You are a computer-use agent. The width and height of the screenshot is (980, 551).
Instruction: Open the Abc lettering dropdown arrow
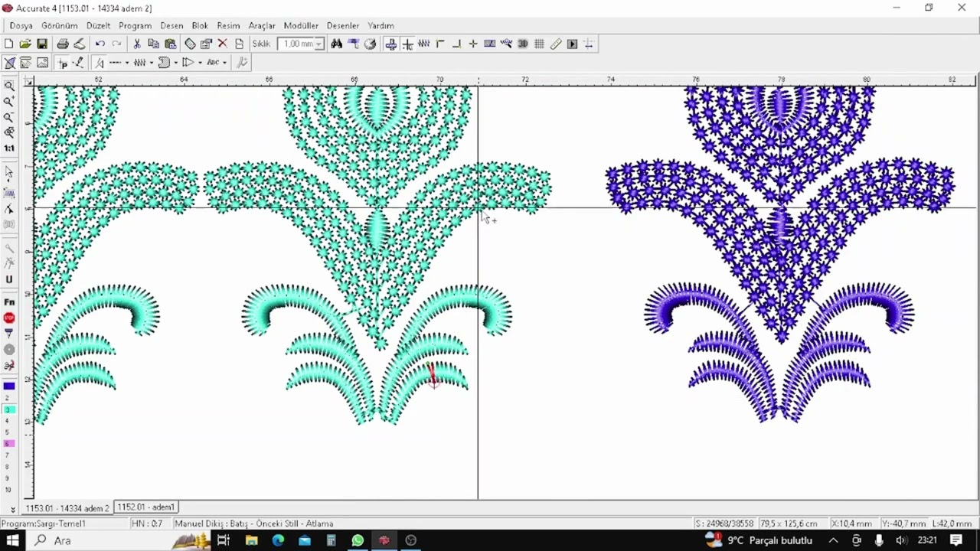tap(225, 63)
